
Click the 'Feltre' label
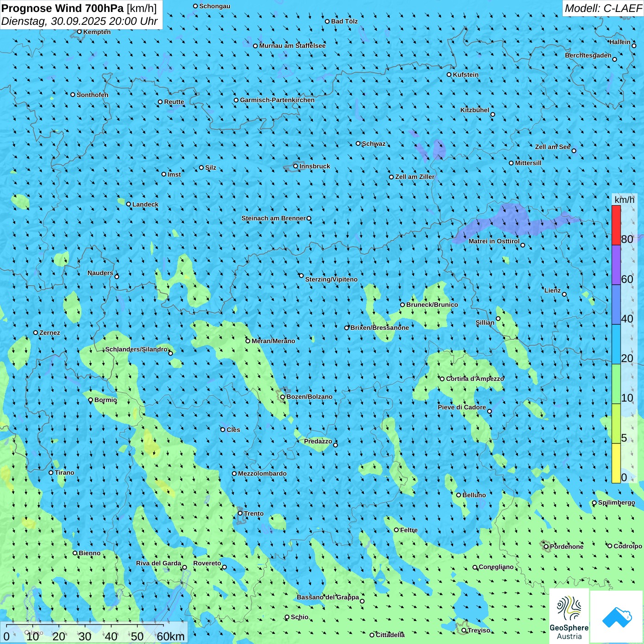click(x=409, y=530)
